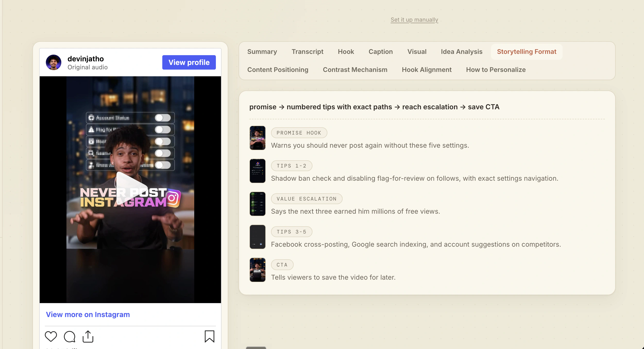Share the post with the share icon
Viewport: 644px width, 349px height.
coord(88,336)
